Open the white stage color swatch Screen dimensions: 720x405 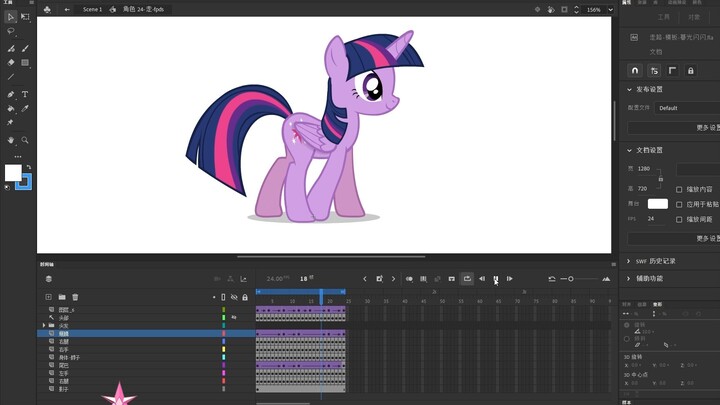tap(658, 203)
